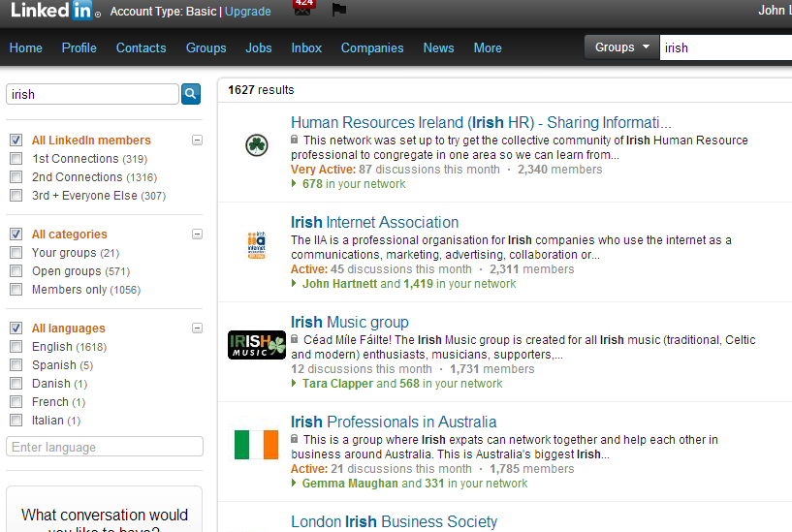Collapse the All languages filter section
This screenshot has width=792, height=532.
pyautogui.click(x=197, y=329)
